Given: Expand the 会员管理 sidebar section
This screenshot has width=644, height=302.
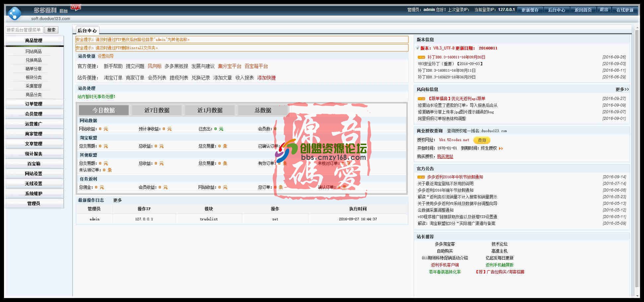Looking at the screenshot, I should pyautogui.click(x=34, y=114).
